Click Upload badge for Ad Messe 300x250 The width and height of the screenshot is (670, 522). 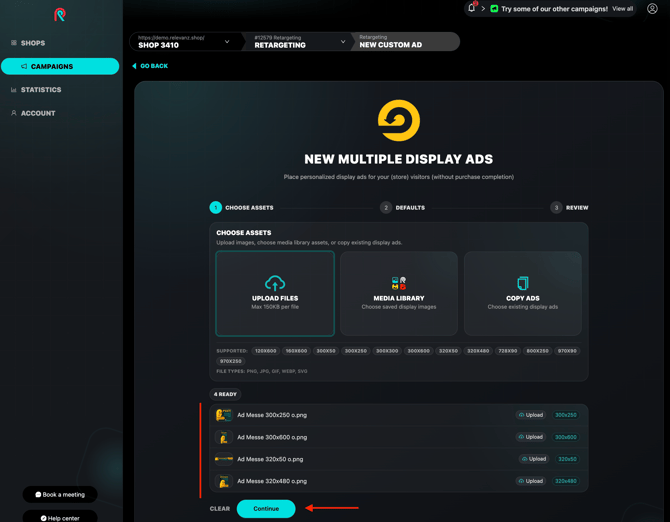tap(531, 415)
